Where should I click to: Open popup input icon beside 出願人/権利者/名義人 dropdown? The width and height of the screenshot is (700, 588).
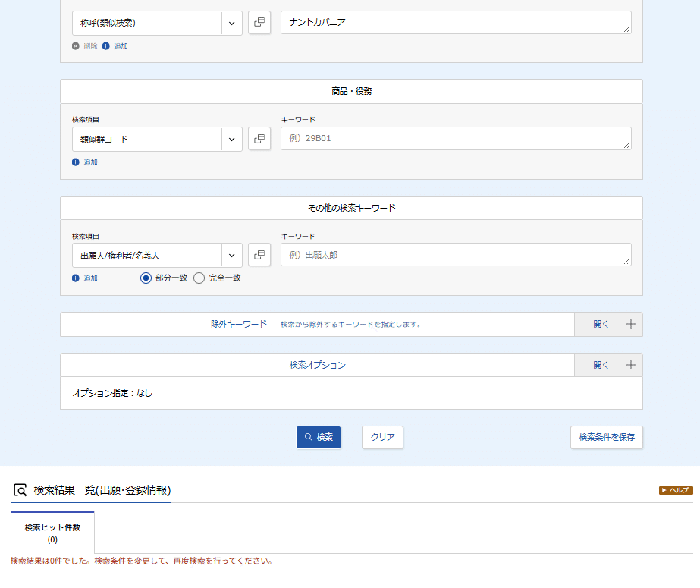(x=259, y=255)
